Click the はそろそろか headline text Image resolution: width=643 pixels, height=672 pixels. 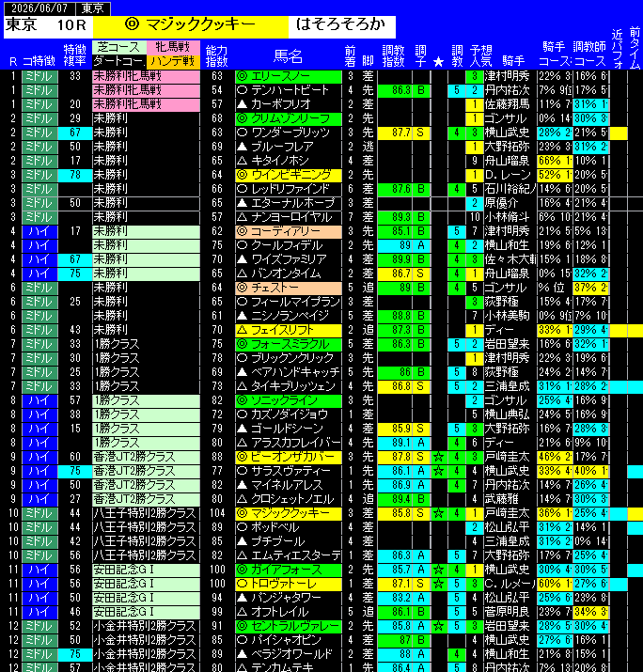[x=341, y=24]
